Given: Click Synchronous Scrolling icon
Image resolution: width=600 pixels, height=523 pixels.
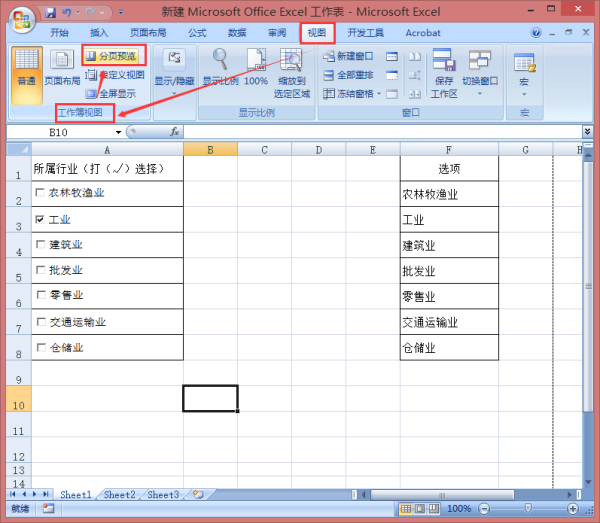Looking at the screenshot, I should coord(415,75).
